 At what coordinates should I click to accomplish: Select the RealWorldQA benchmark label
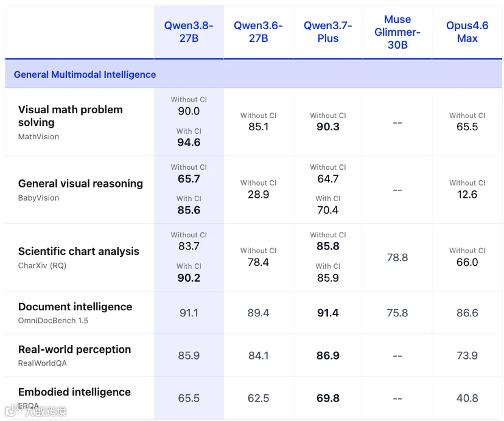tap(42, 363)
